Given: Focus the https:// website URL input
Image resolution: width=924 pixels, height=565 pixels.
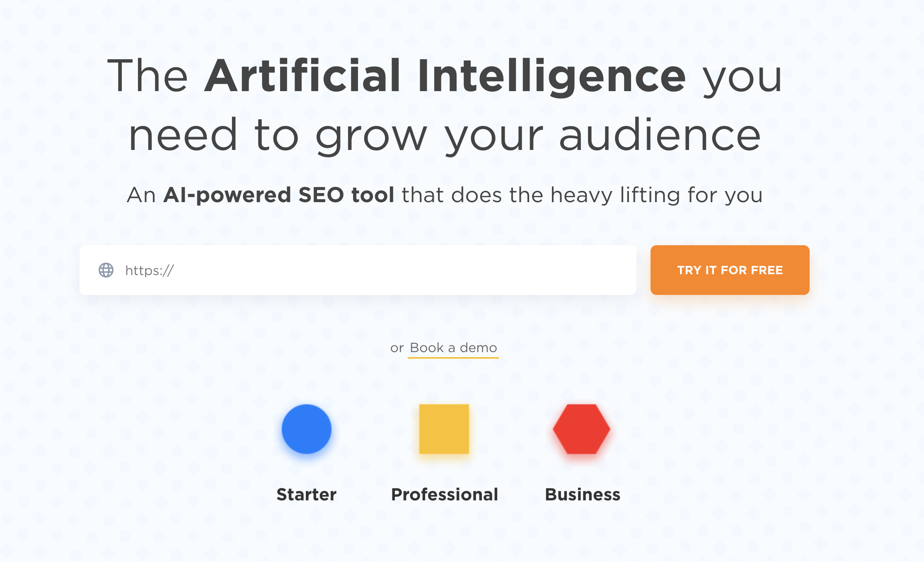Looking at the screenshot, I should tap(373, 270).
